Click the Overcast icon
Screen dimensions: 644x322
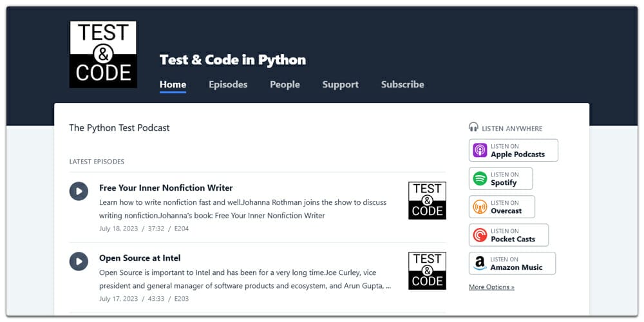click(x=480, y=207)
